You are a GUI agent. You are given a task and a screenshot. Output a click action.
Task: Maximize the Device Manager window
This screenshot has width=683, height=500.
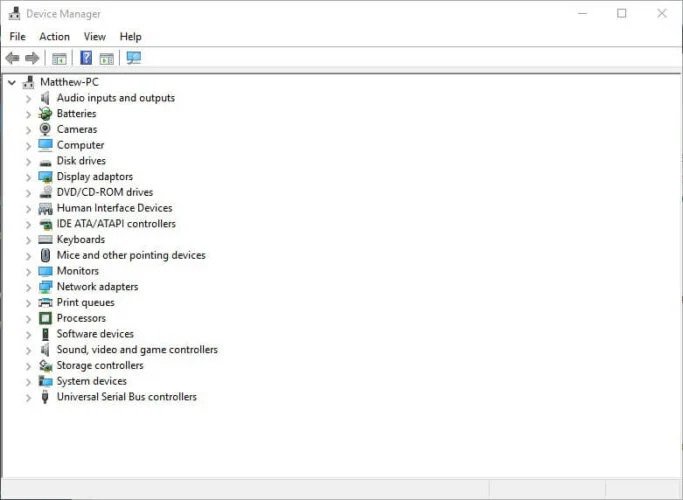622,14
